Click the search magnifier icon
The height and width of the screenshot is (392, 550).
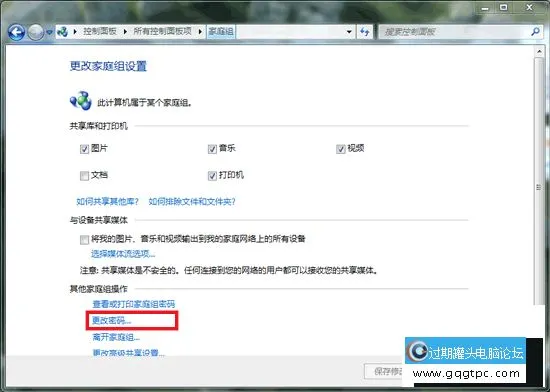click(x=535, y=32)
